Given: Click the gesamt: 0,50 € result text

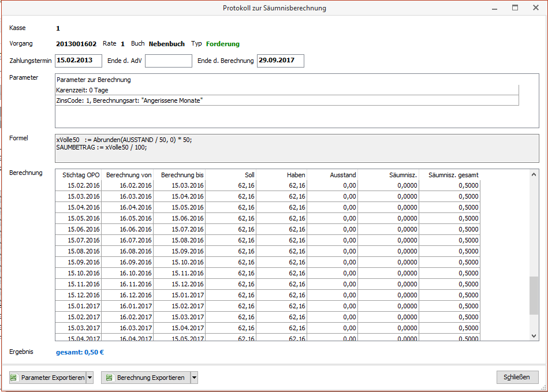Looking at the screenshot, I should click(80, 352).
